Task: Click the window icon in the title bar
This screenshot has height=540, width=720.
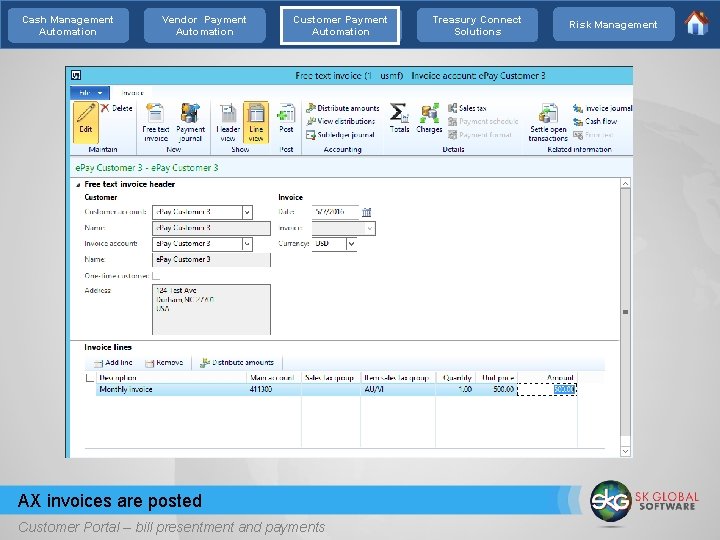Action: 76,75
